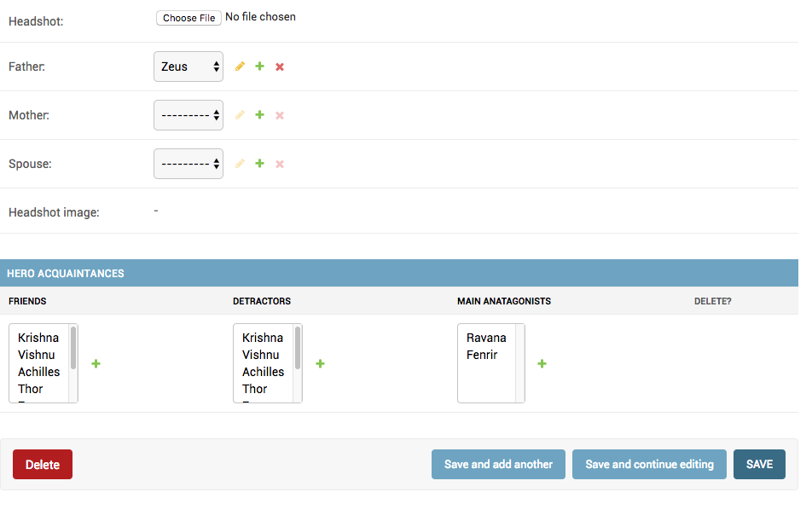Click the Friends list scrollbar

pos(73,350)
